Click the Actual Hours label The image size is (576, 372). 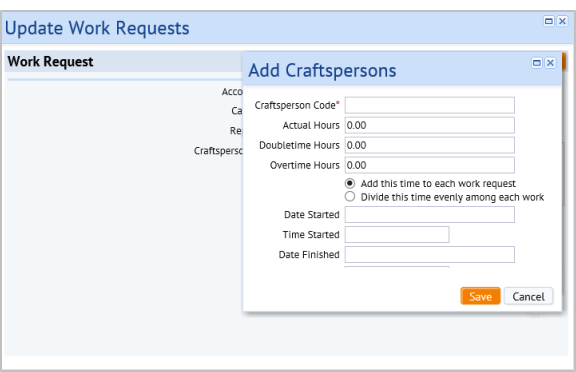311,125
